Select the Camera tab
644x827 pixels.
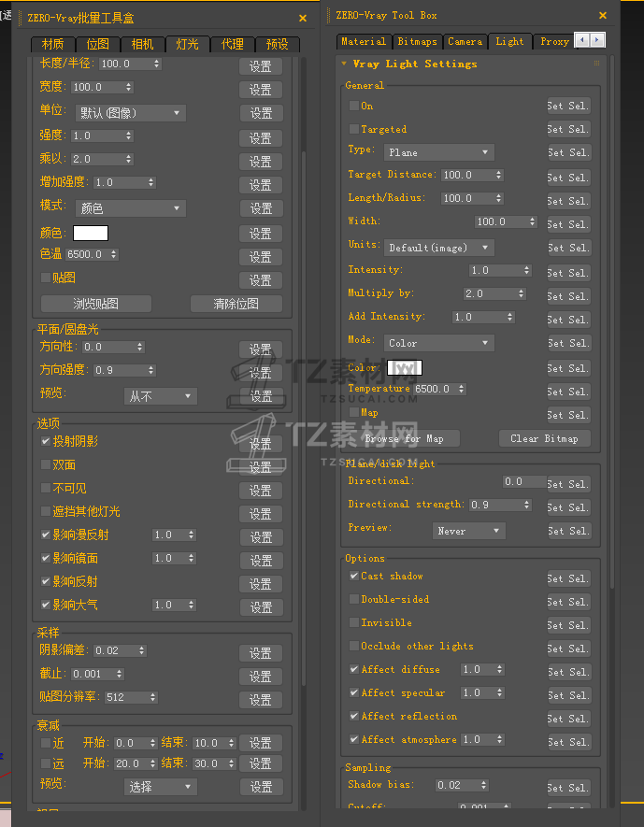pyautogui.click(x=465, y=42)
